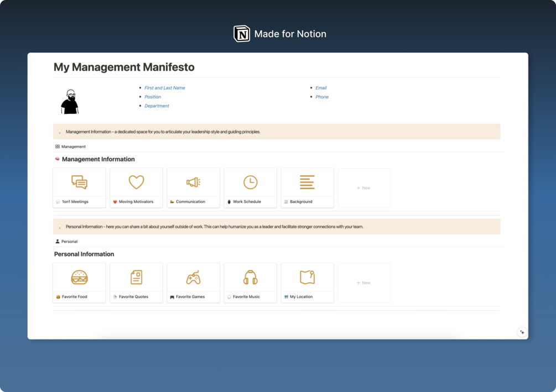Open the Communication card title

190,202
